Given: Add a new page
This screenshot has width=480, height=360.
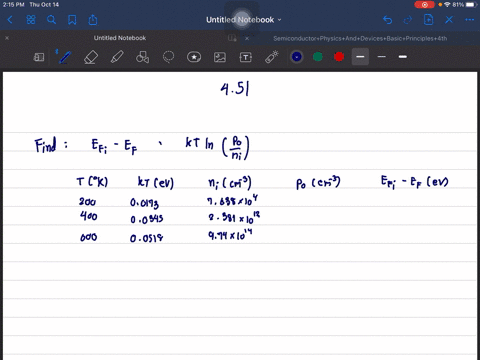Looking at the screenshot, I should pos(428,20).
